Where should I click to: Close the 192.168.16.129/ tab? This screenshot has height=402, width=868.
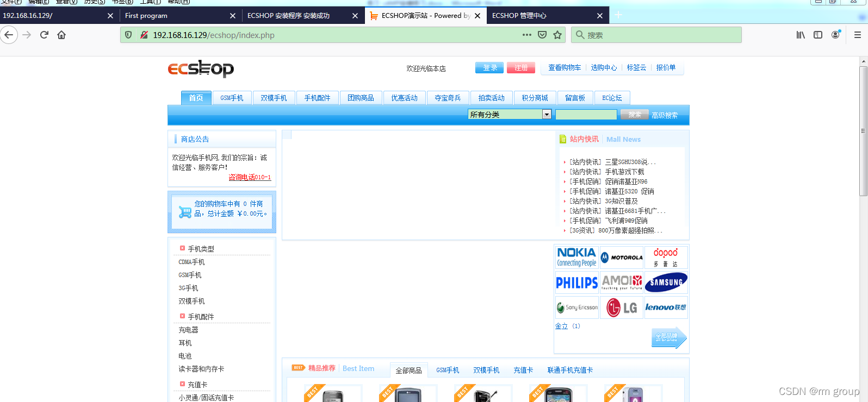pyautogui.click(x=110, y=16)
